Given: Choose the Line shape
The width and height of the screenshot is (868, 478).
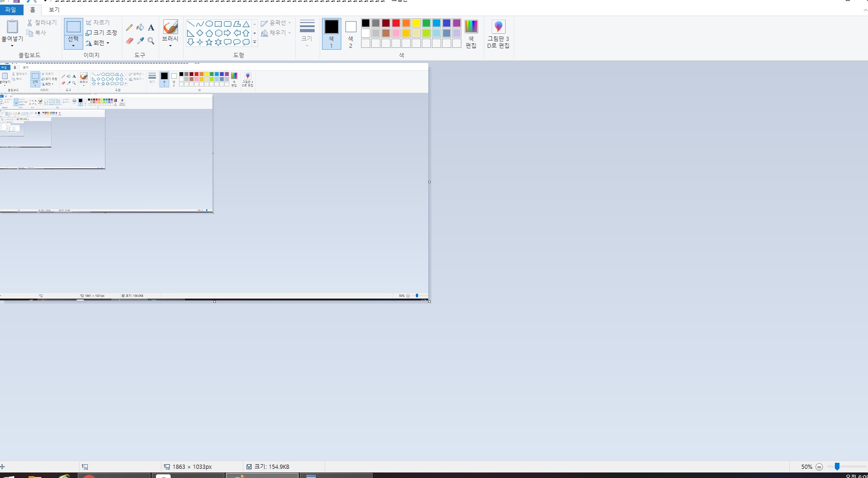Looking at the screenshot, I should [x=190, y=24].
